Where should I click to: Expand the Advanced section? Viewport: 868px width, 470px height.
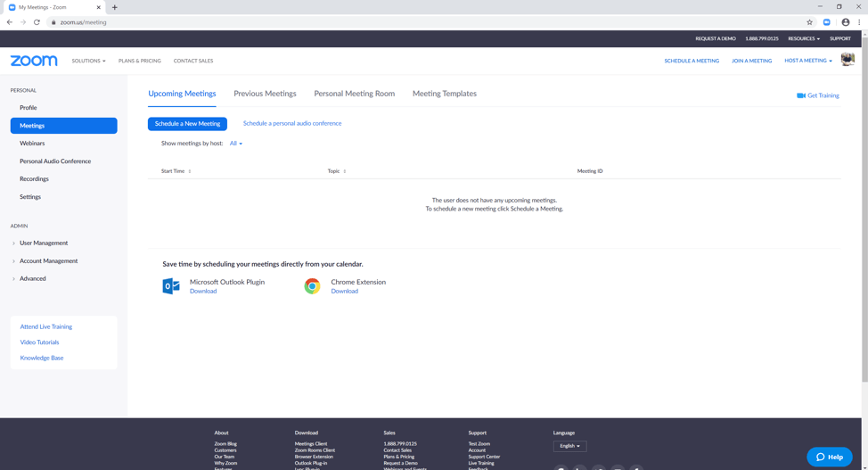[29, 278]
